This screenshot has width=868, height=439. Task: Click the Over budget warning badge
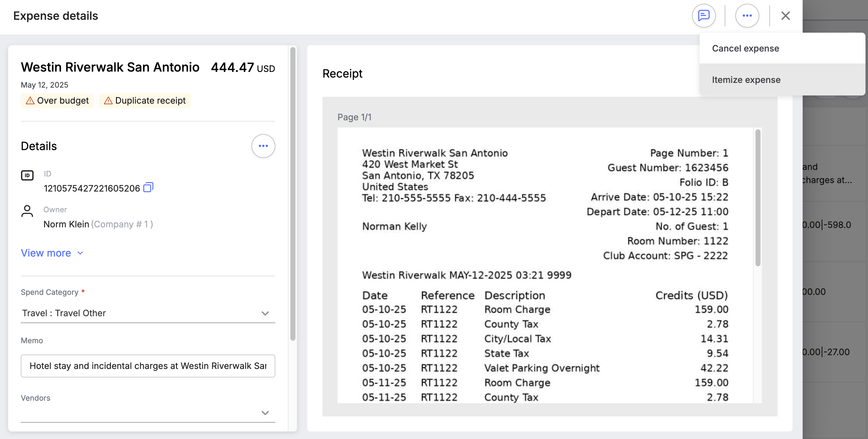click(x=57, y=101)
